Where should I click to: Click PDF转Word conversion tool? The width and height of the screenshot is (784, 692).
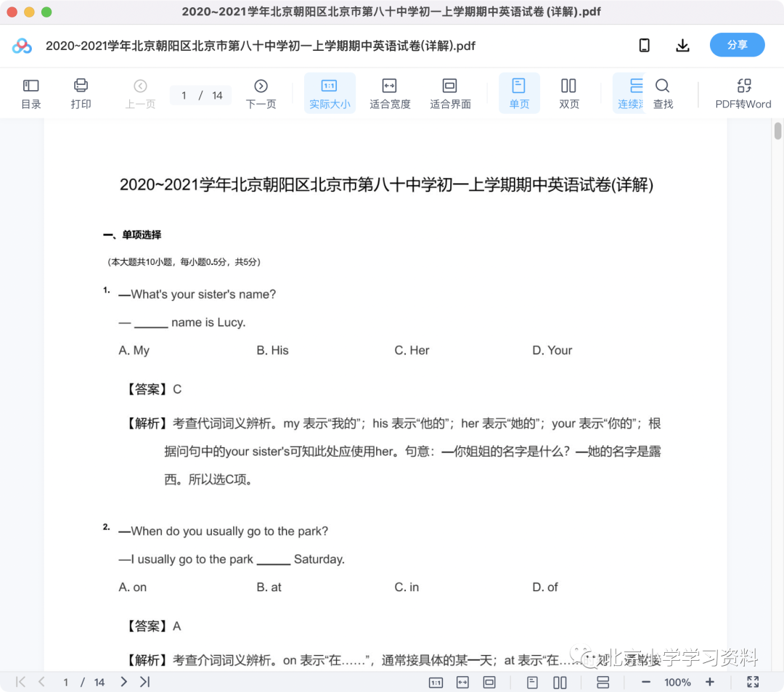[743, 94]
